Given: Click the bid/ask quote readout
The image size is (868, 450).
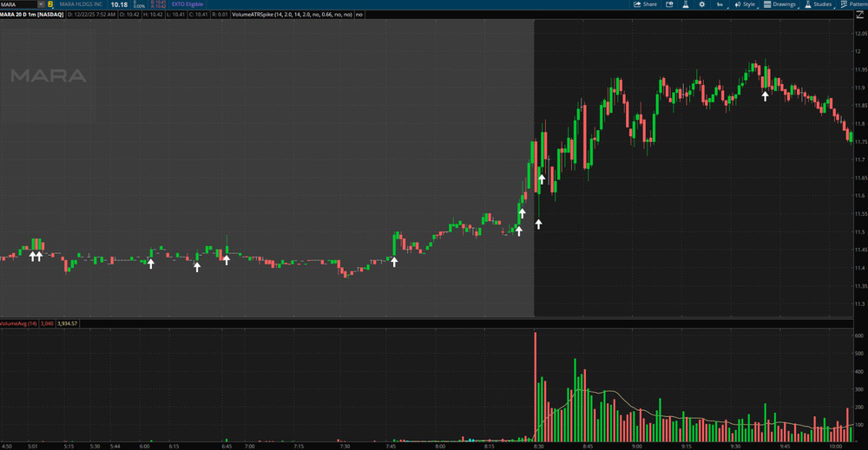Looking at the screenshot, I should (x=158, y=4).
